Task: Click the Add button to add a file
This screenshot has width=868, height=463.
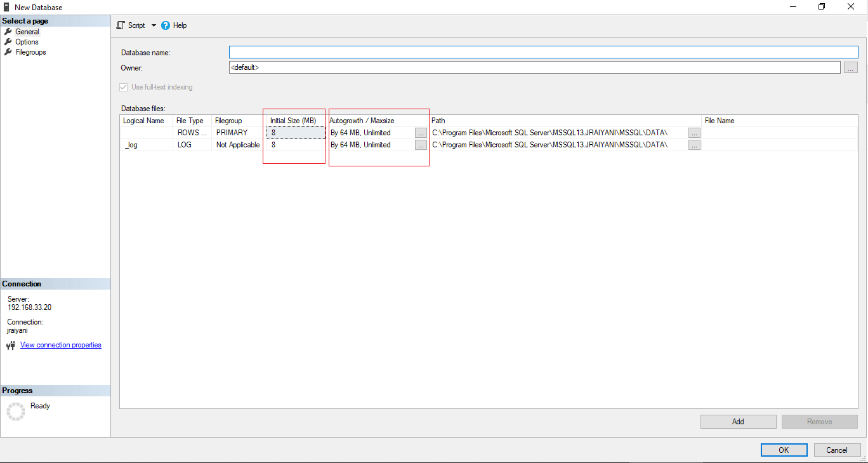Action: point(737,421)
